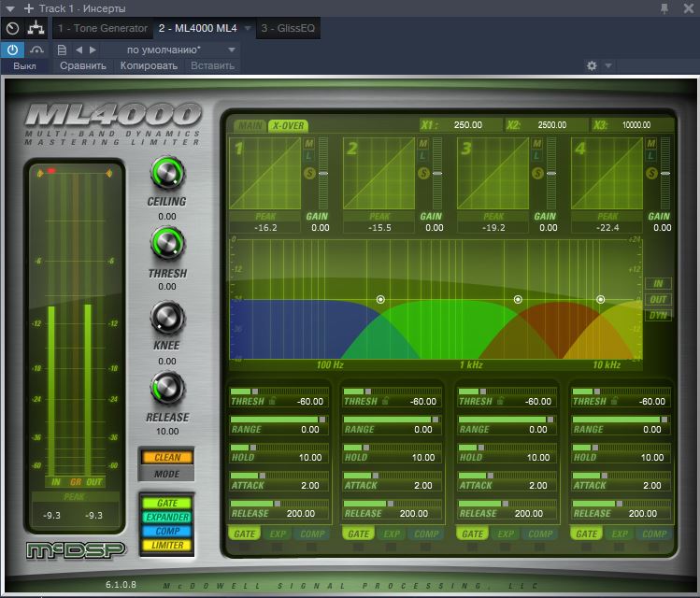
Task: Open the ML4000 ML4 plugin dropdown arrow
Action: 248,29
